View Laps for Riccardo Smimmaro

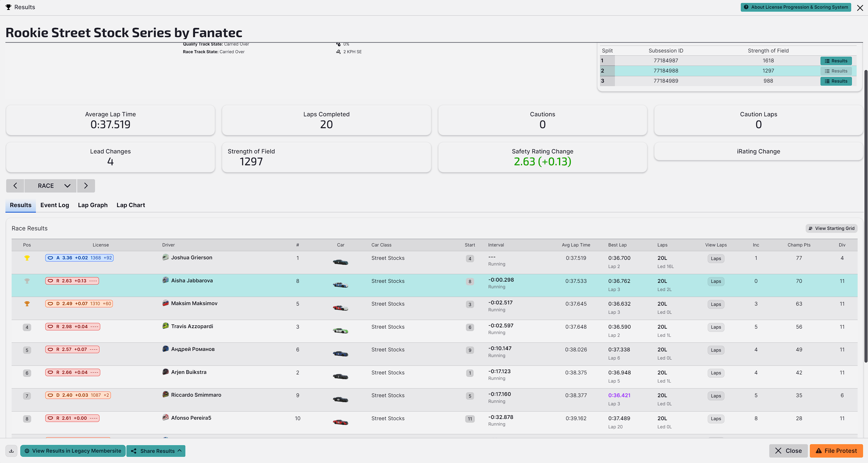[716, 396]
